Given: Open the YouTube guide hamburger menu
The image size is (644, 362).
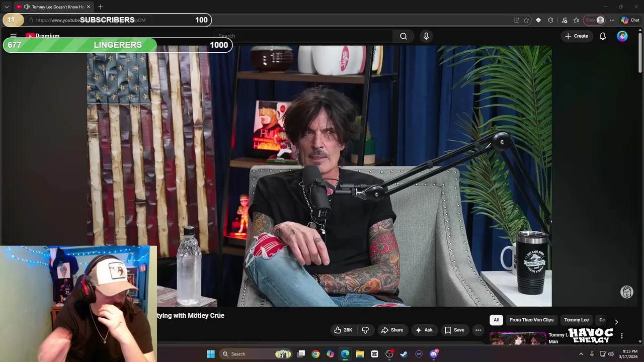Looking at the screenshot, I should coord(14,36).
